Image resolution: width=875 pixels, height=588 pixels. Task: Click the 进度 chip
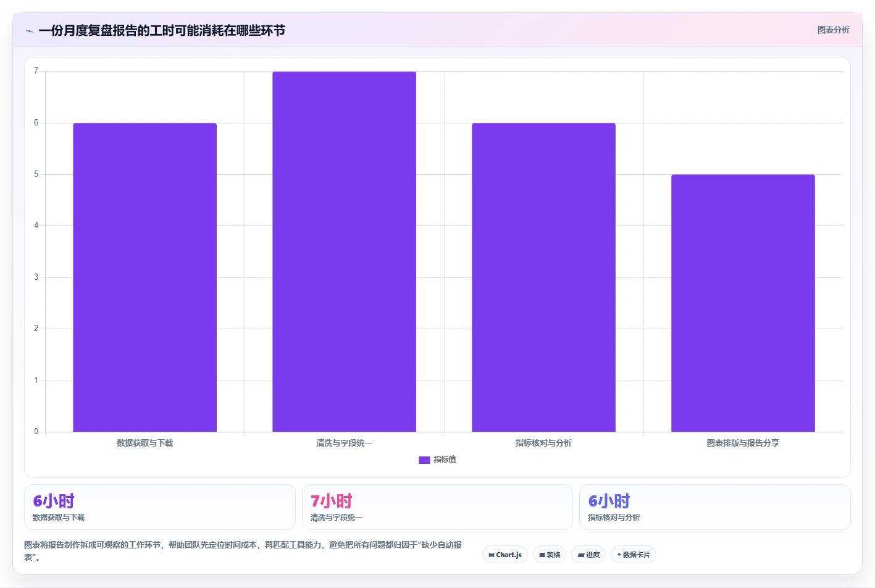(x=588, y=555)
